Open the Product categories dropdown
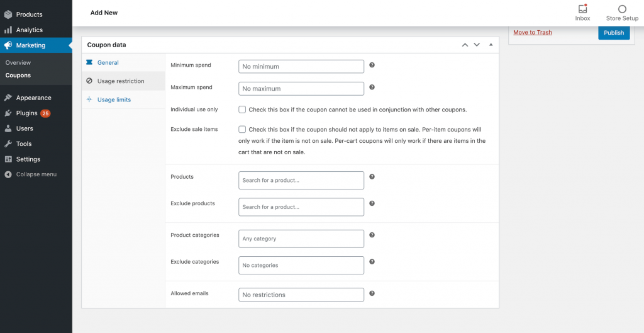Viewport: 644px width, 333px height. (x=301, y=239)
